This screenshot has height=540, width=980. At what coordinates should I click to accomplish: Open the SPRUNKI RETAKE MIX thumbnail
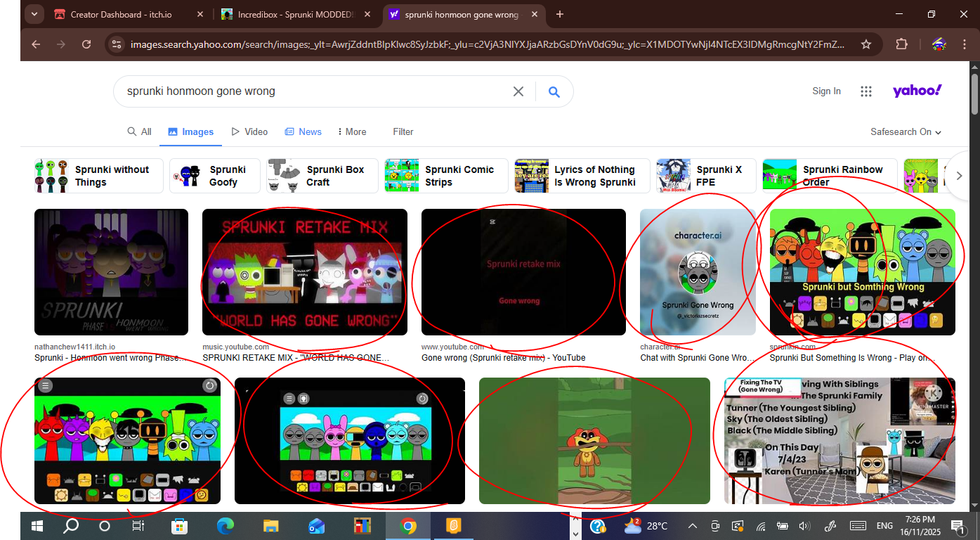click(305, 272)
